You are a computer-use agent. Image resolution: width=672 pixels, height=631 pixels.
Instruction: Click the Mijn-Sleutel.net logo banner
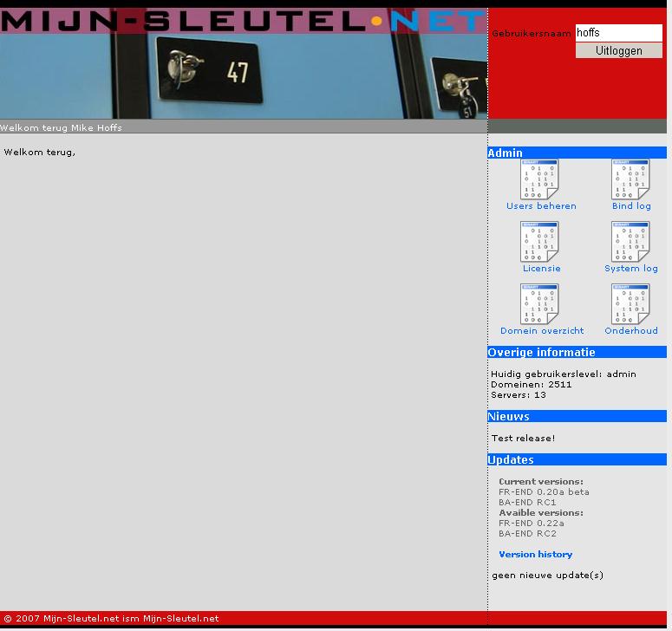[244, 21]
